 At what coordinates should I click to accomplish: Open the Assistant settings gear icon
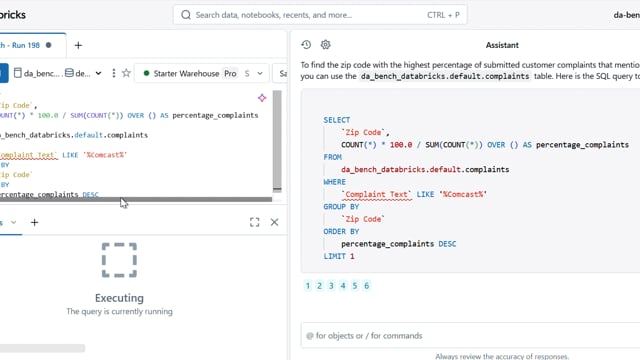pyautogui.click(x=325, y=44)
